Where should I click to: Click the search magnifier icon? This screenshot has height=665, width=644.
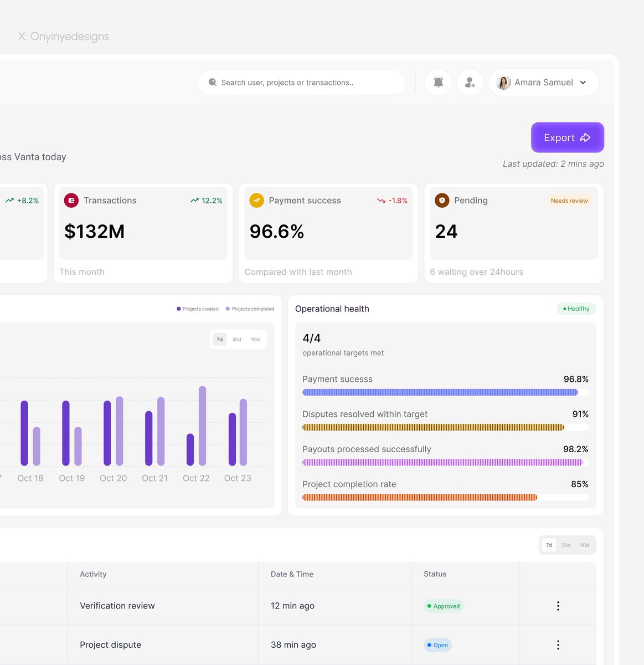pos(213,83)
